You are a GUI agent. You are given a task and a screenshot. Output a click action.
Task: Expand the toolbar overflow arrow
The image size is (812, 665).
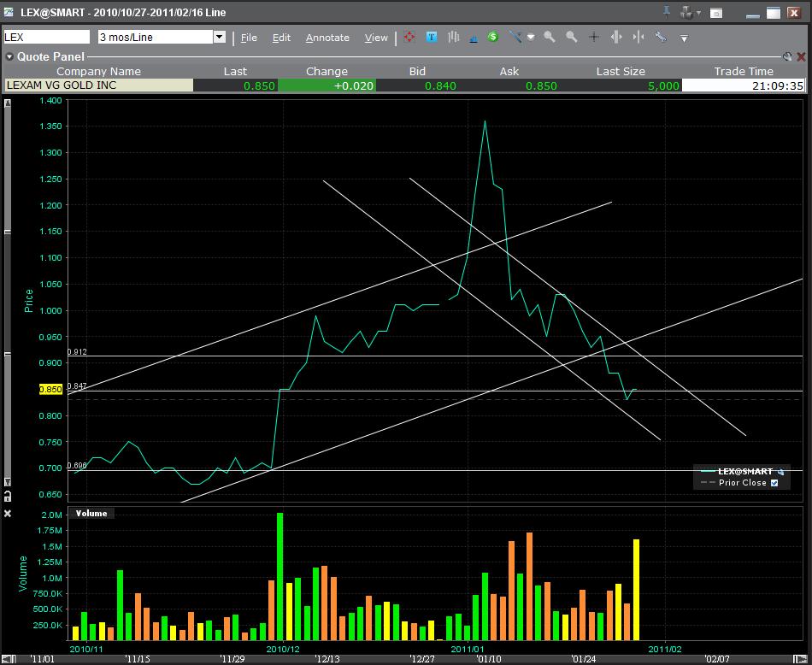click(x=684, y=38)
